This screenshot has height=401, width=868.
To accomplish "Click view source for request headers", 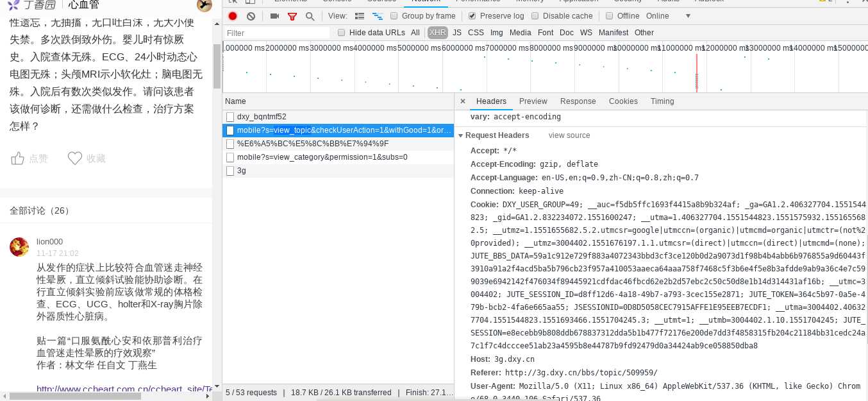I will click(x=569, y=135).
